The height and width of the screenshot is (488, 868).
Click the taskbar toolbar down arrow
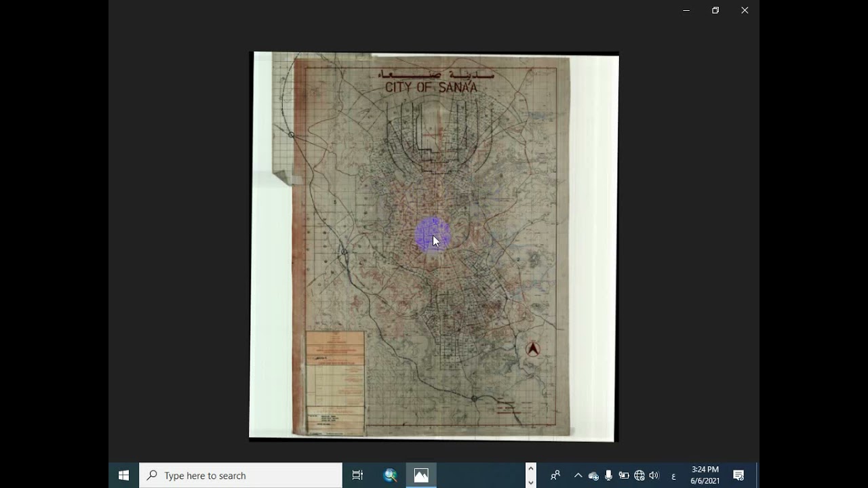(x=531, y=482)
